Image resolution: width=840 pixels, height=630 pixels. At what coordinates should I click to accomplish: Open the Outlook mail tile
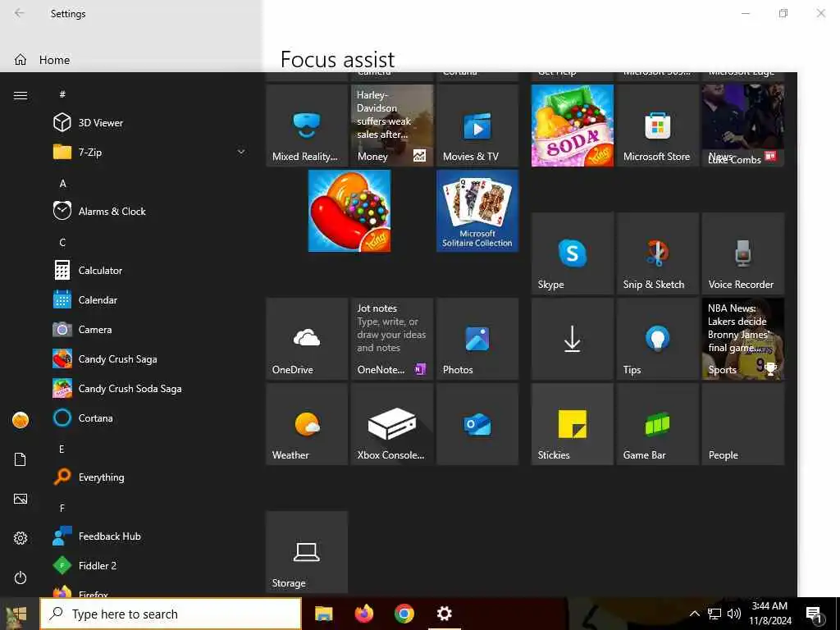477,424
